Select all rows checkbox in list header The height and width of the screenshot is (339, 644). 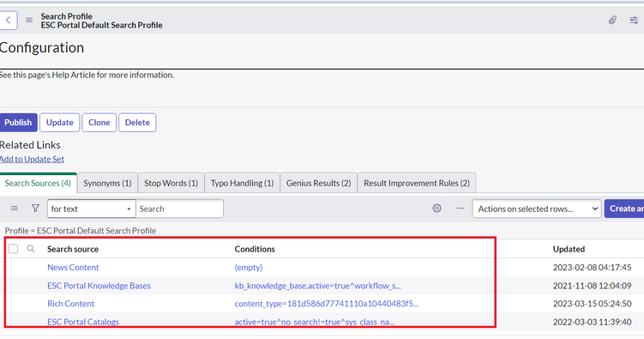(x=13, y=249)
